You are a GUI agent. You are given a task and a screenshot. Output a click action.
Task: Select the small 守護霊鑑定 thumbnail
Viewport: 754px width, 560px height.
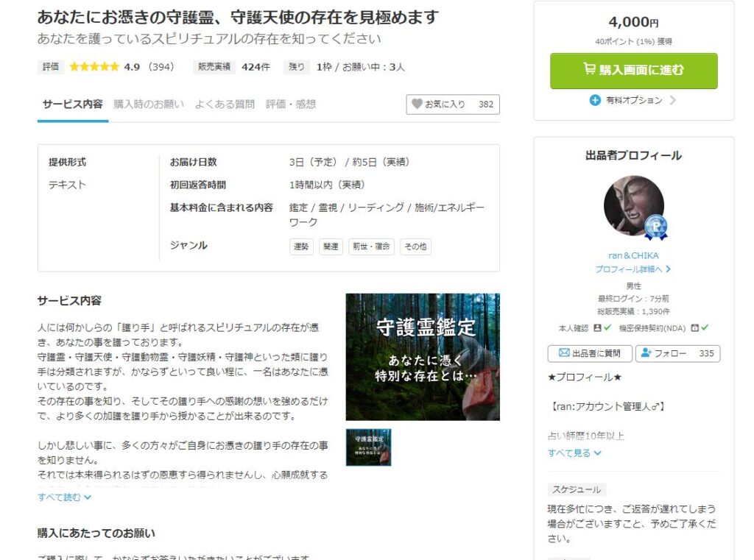click(x=368, y=447)
